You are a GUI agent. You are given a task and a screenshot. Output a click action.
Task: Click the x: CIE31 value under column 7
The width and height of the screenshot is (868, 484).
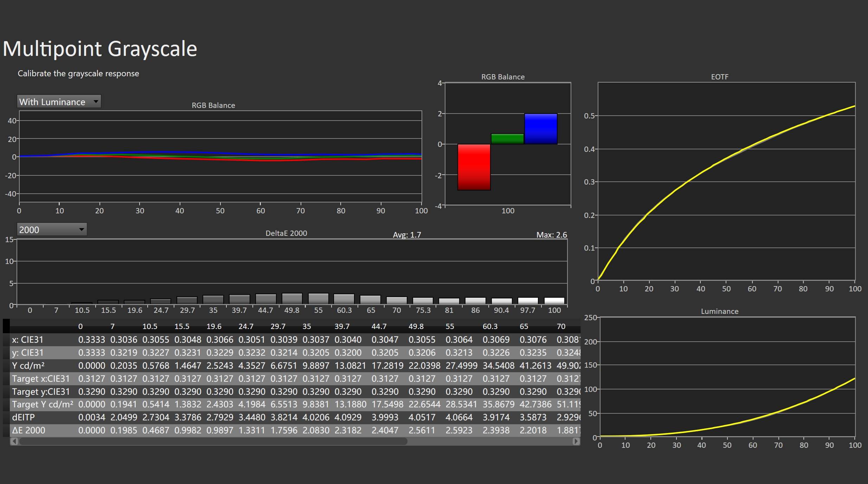click(123, 340)
